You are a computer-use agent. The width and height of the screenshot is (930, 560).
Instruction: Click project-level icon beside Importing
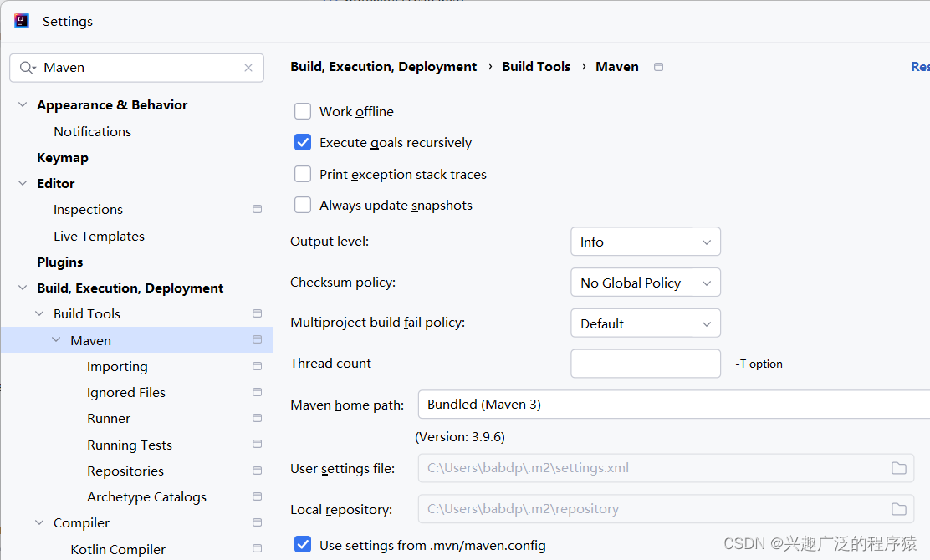tap(257, 366)
